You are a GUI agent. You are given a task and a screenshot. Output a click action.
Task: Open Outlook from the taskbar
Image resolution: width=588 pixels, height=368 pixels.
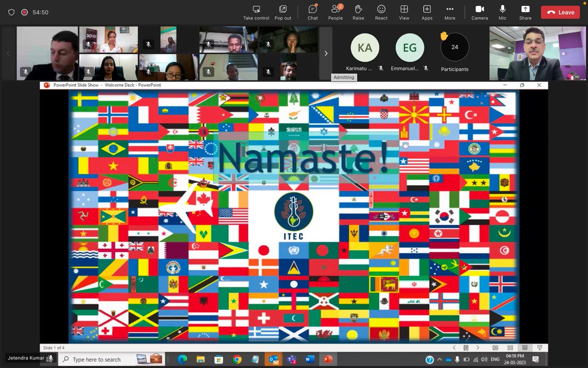[x=273, y=360]
